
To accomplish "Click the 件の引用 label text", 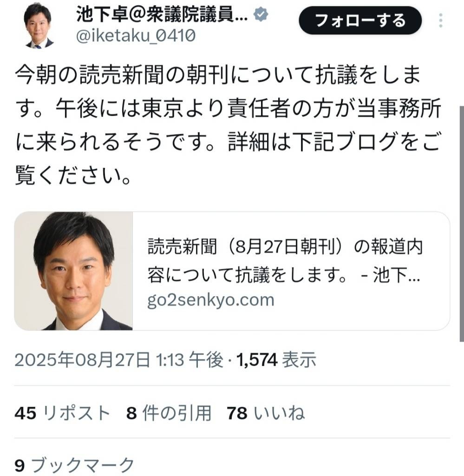I will point(177,413).
